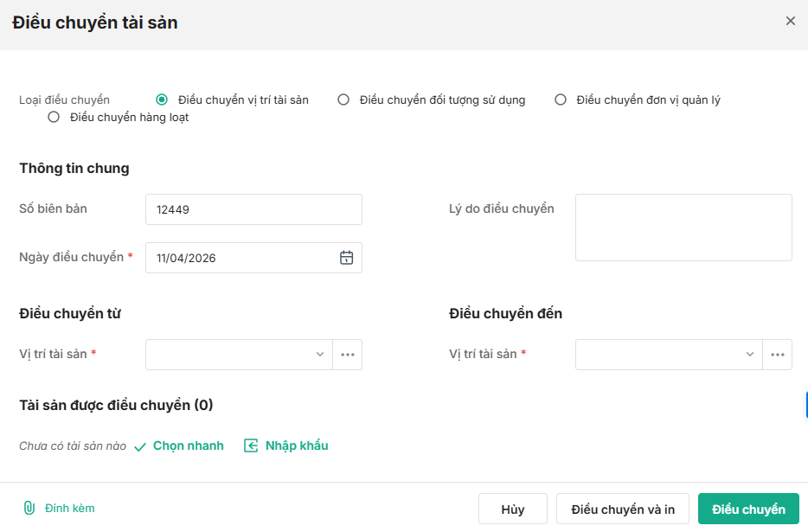This screenshot has width=808, height=532.
Task: Select Điều chuyển vị trí tài sản option
Action: click(x=162, y=99)
